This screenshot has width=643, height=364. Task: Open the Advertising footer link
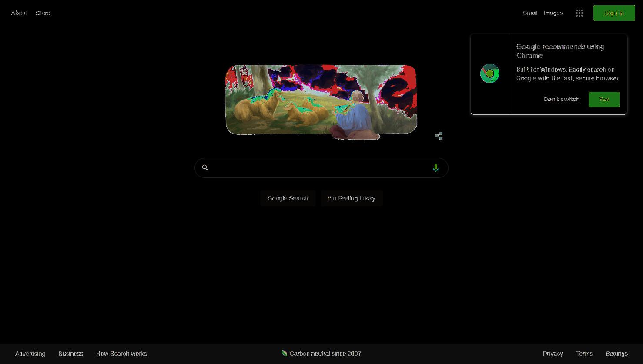tap(30, 354)
